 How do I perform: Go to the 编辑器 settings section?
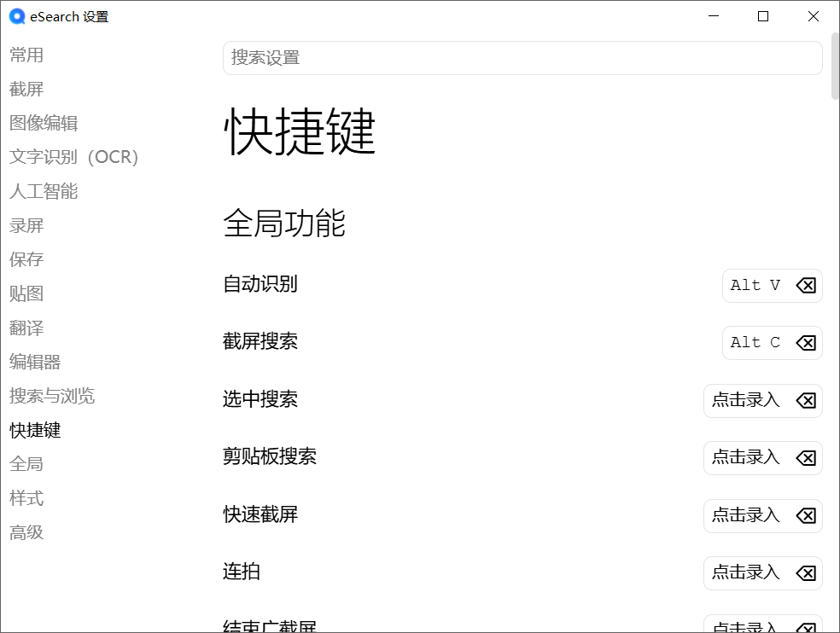pyautogui.click(x=35, y=362)
